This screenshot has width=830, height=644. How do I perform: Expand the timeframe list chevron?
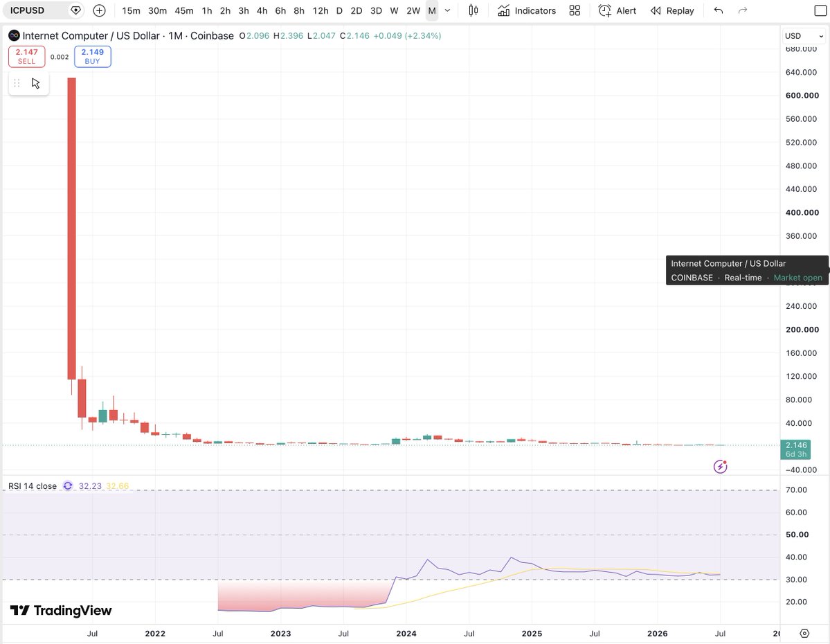447,10
